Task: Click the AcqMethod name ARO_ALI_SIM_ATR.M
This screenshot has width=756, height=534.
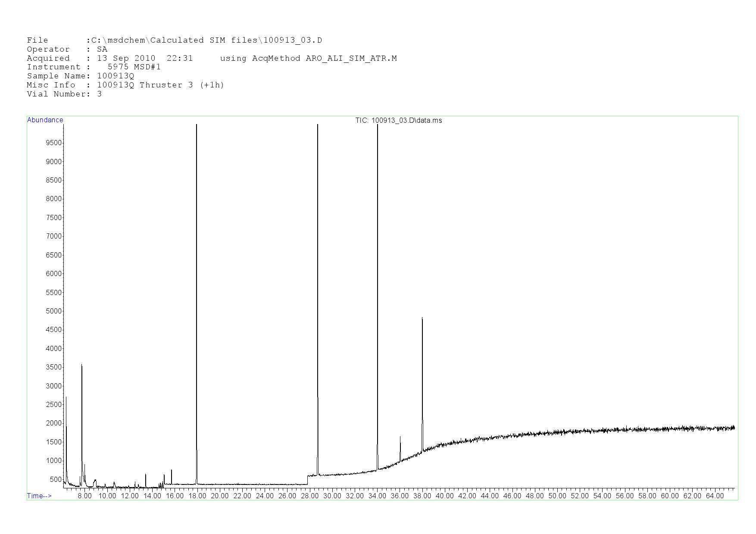Action: pyautogui.click(x=351, y=58)
